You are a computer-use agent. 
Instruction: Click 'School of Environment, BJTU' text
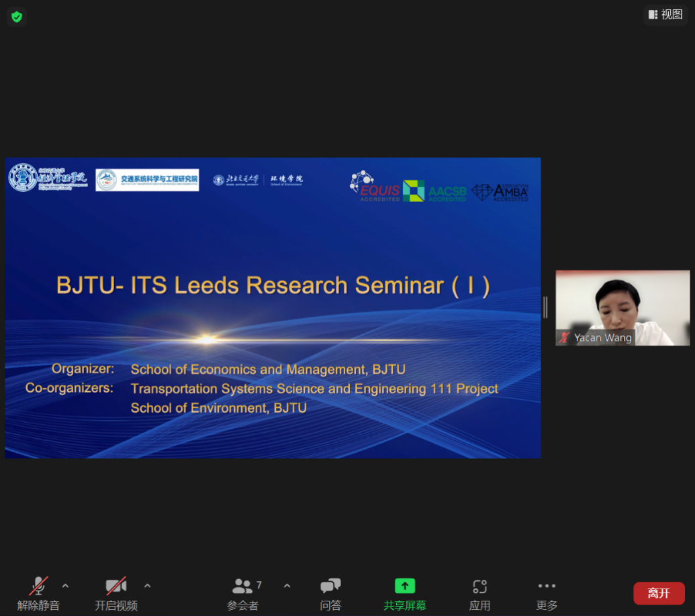(218, 408)
